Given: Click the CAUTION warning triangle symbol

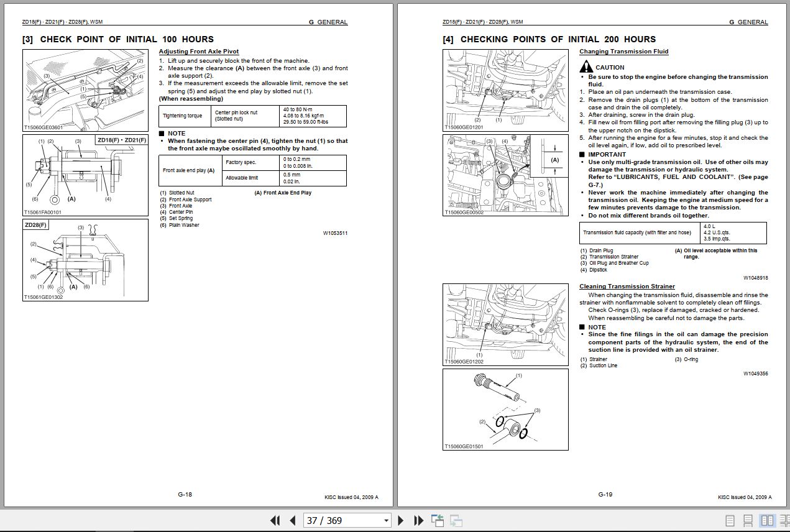Looking at the screenshot, I should click(x=586, y=66).
